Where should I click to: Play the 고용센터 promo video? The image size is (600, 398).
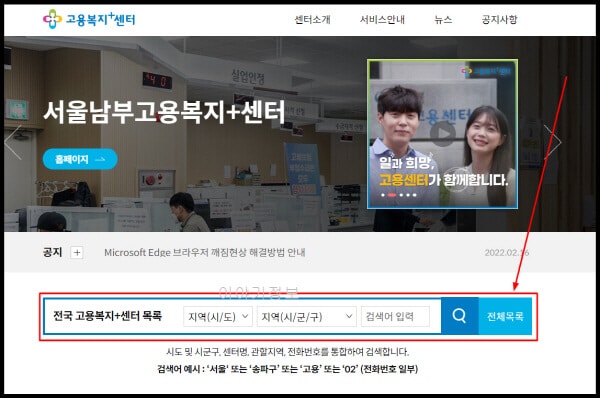[x=443, y=134]
